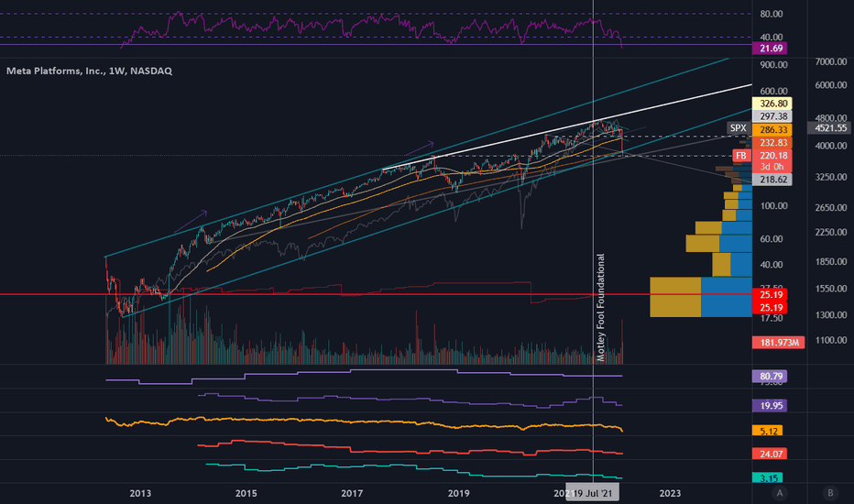854x504 pixels.
Task: Select the largest yellow volume profile bar
Action: point(675,297)
